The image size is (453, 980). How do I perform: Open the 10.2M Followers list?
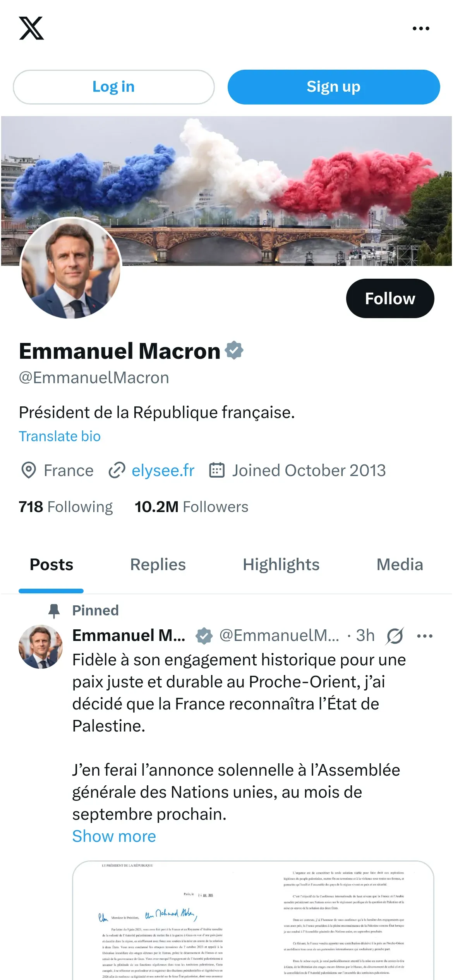tap(191, 507)
